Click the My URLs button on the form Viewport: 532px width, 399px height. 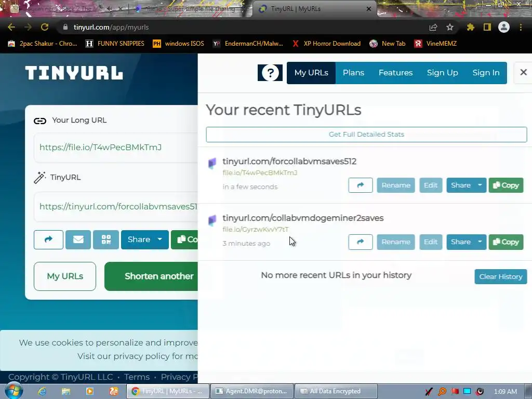(65, 276)
